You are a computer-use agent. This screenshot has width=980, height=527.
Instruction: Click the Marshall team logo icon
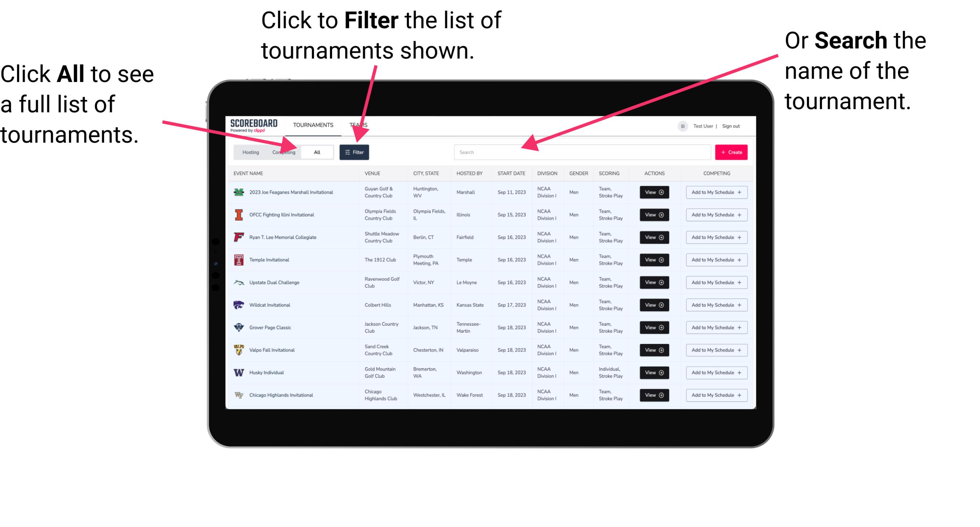[238, 193]
